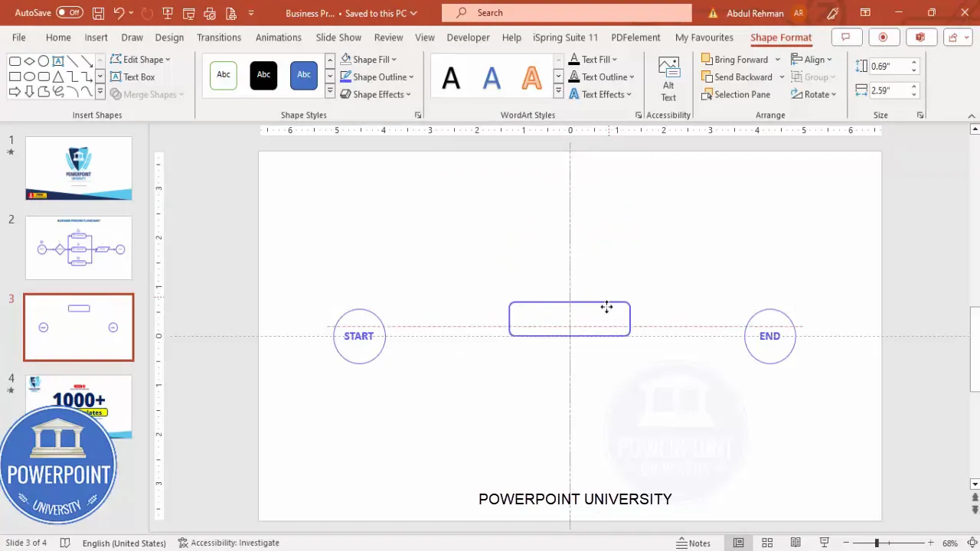Apply black filled Abc shape style
This screenshot has height=551, width=980.
(263, 75)
